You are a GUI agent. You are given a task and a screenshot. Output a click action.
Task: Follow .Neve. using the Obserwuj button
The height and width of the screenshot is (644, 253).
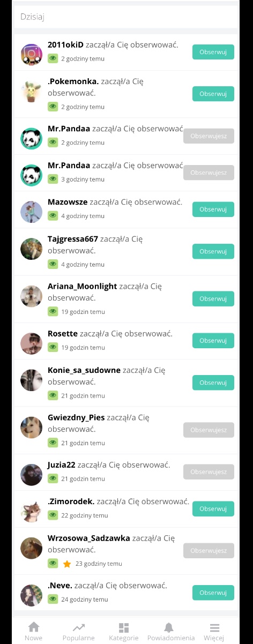point(213,593)
